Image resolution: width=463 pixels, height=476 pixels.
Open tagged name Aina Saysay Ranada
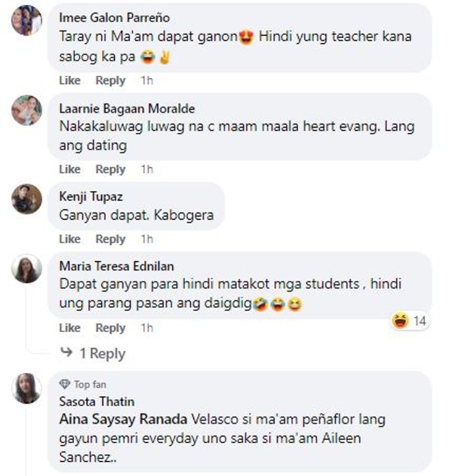click(123, 420)
